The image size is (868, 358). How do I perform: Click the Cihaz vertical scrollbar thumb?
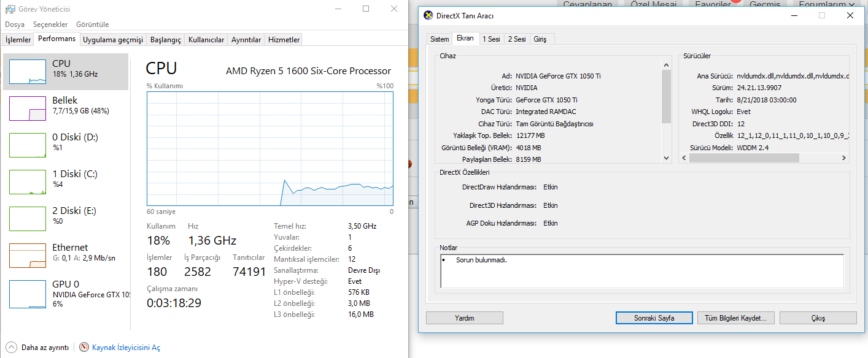667,97
